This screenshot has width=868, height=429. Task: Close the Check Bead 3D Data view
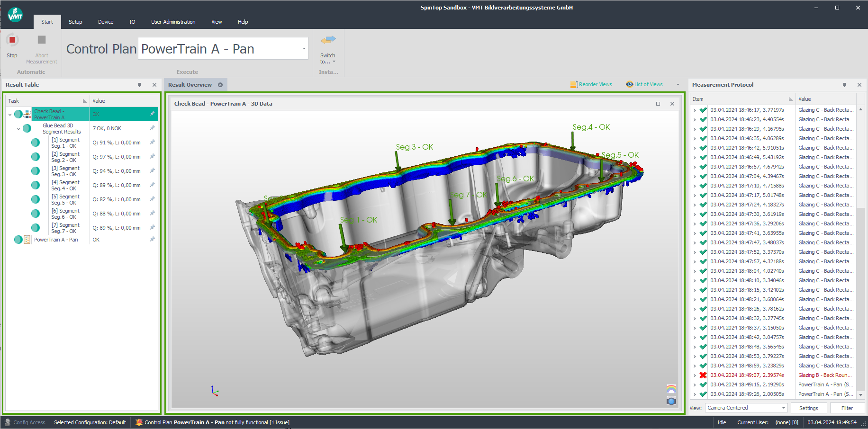pyautogui.click(x=672, y=104)
